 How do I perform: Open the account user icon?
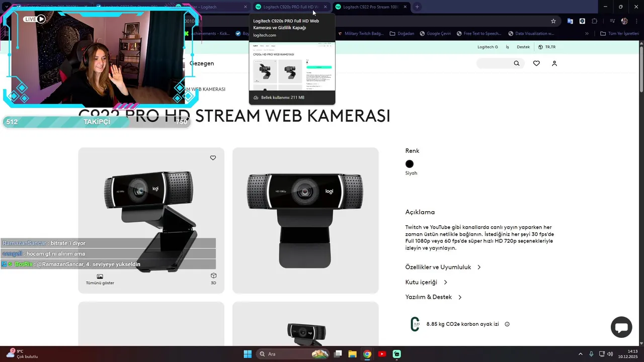(554, 63)
